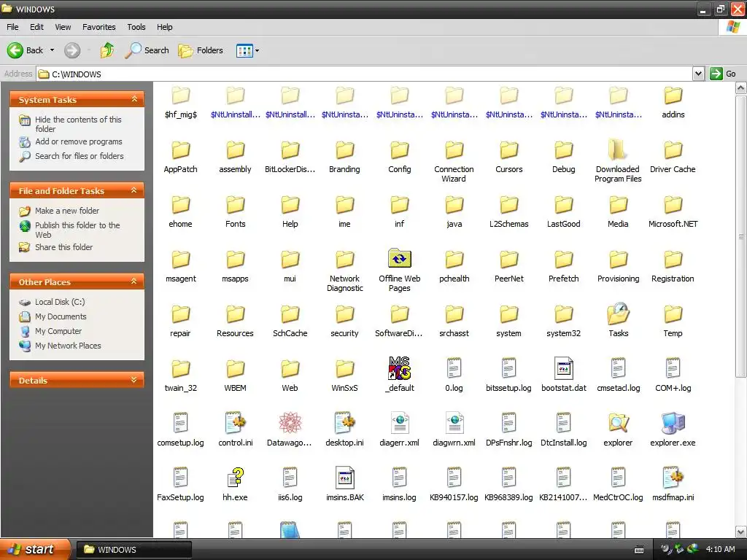The width and height of the screenshot is (747, 560).
Task: Click the vertical scrollbar down arrow
Action: click(x=741, y=532)
